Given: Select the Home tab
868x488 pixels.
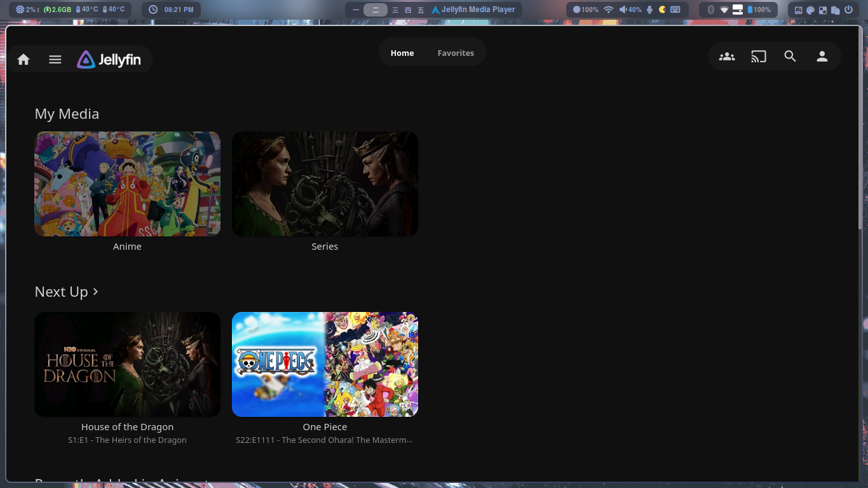Looking at the screenshot, I should click(402, 53).
